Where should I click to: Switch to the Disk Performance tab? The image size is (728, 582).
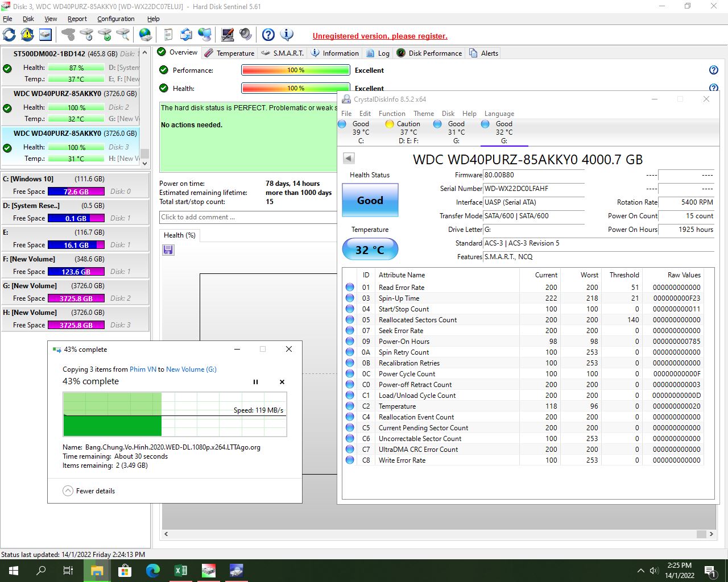click(x=429, y=53)
